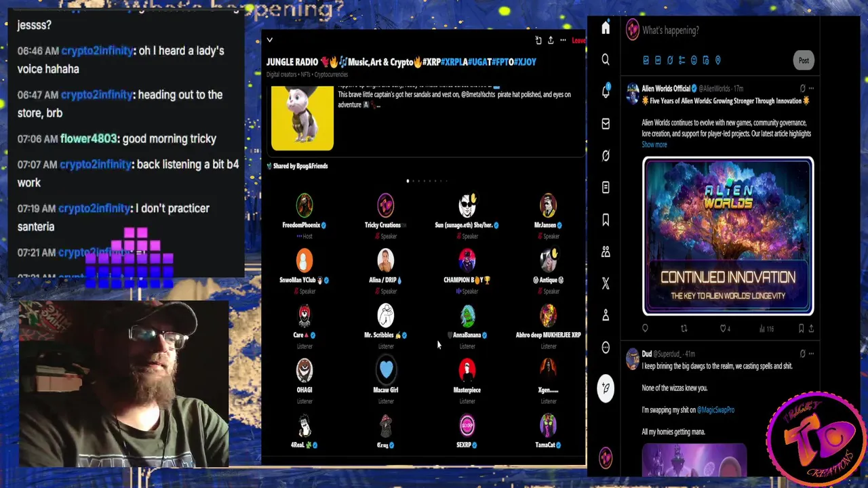
Task: Add poll icon in post composer
Action: tap(682, 60)
